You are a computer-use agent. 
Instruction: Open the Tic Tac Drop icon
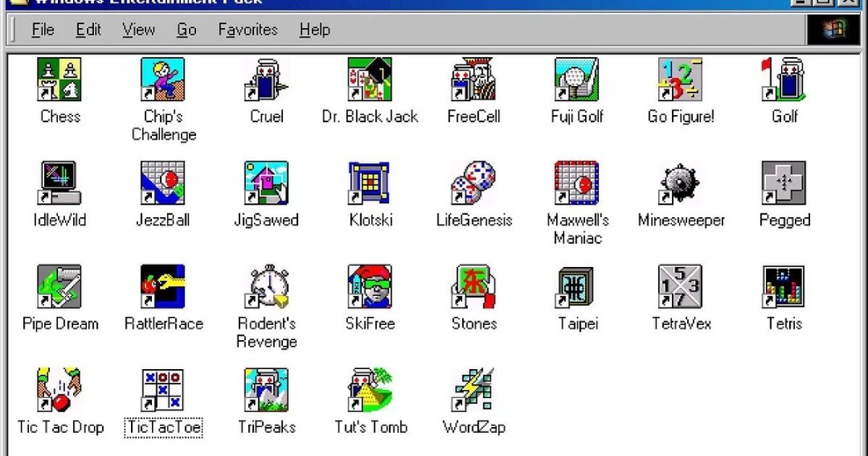[60, 390]
